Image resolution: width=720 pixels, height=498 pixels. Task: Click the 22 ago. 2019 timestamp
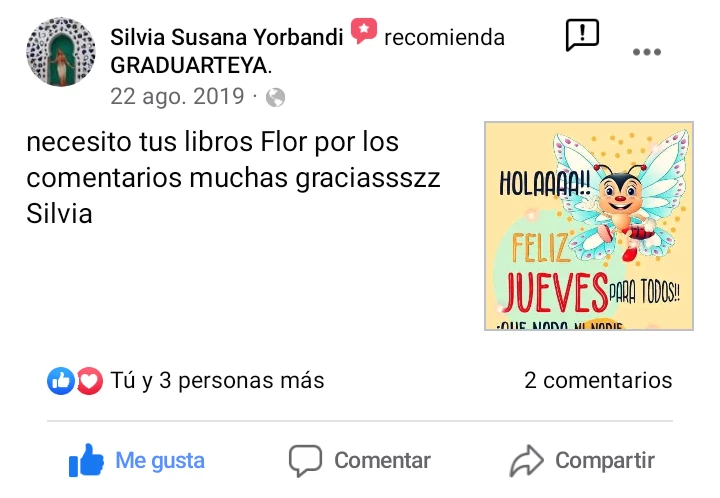click(x=177, y=96)
